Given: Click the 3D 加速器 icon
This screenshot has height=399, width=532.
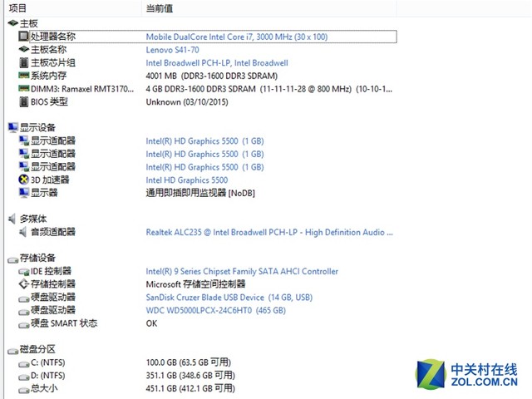Looking at the screenshot, I should pyautogui.click(x=24, y=180).
